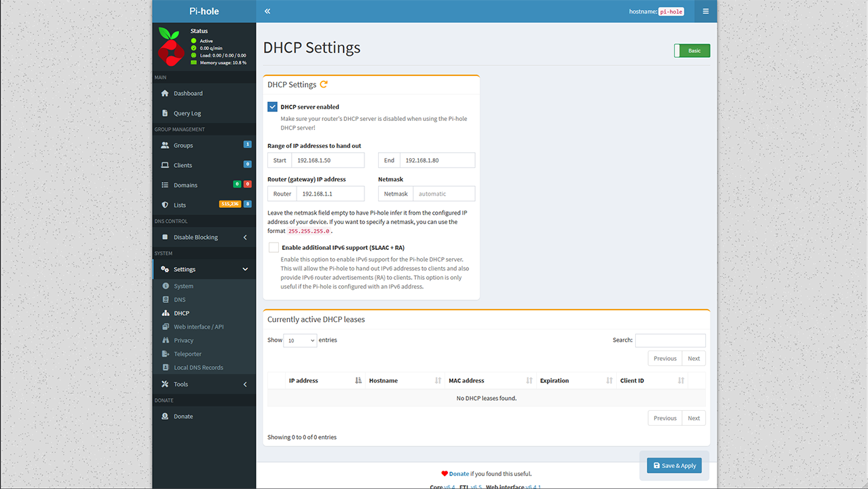Viewport: 868px width, 489px height.
Task: Click the Teleporter icon in Settings
Action: tap(166, 354)
